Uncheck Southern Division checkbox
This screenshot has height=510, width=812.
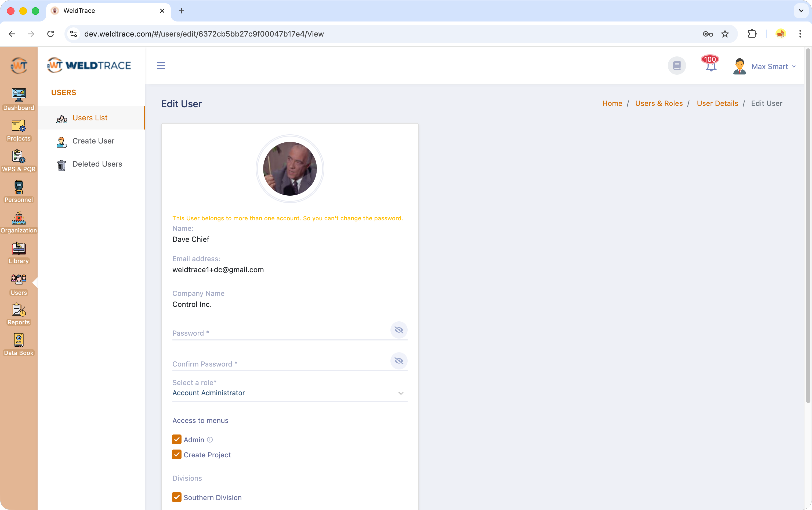pos(177,497)
